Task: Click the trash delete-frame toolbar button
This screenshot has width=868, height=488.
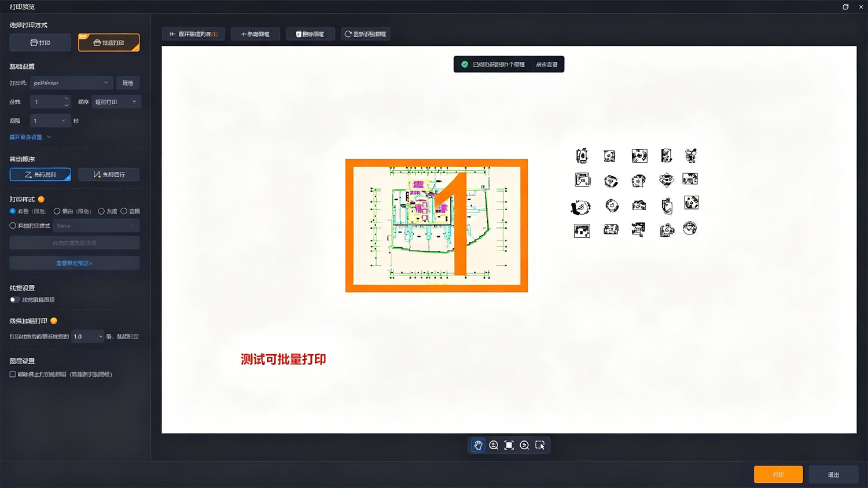Action: (310, 34)
